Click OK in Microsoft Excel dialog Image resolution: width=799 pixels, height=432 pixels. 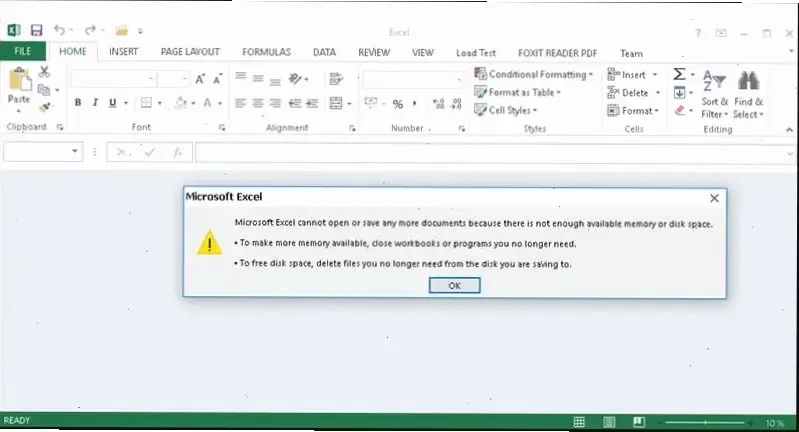[x=455, y=285]
